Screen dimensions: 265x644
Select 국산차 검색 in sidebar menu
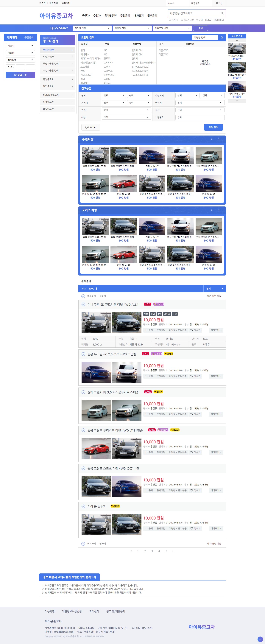[58, 50]
